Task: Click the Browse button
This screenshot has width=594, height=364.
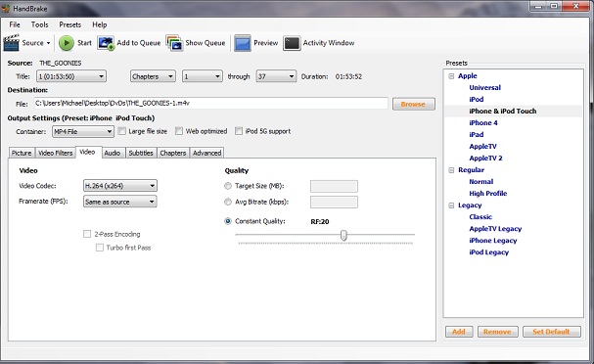Action: coord(413,104)
